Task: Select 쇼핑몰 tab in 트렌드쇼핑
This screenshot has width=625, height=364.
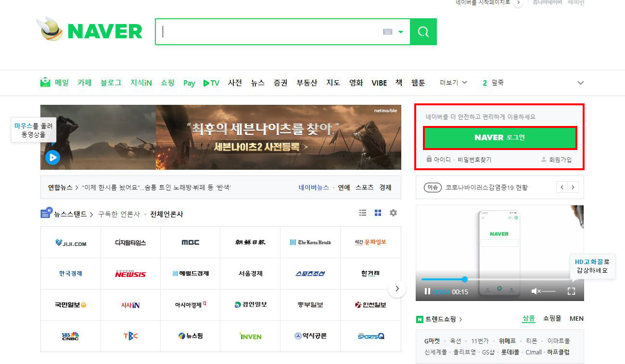Action: tap(552, 318)
